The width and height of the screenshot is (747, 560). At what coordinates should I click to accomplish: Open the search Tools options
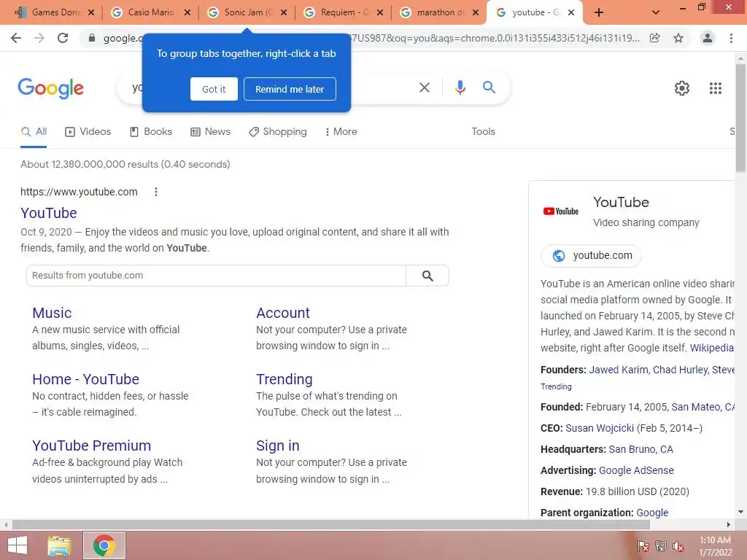pyautogui.click(x=483, y=132)
